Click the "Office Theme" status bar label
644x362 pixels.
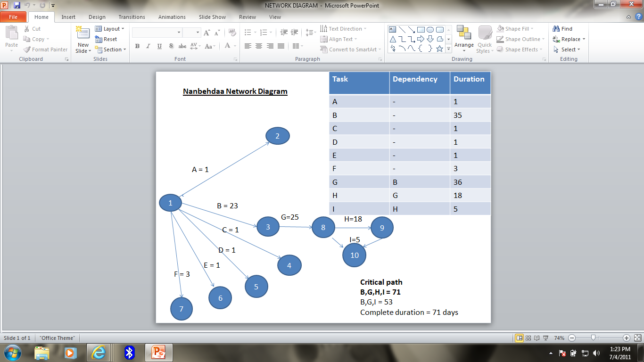pyautogui.click(x=57, y=338)
